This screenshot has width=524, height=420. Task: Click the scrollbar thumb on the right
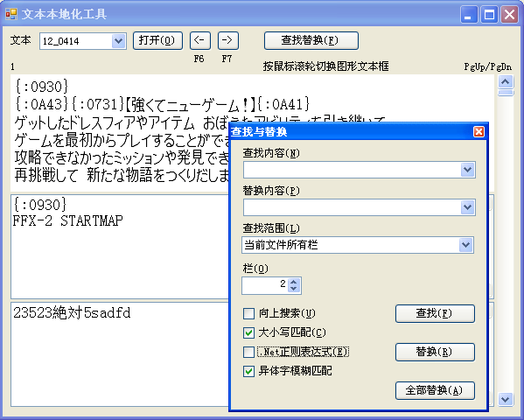click(x=506, y=93)
